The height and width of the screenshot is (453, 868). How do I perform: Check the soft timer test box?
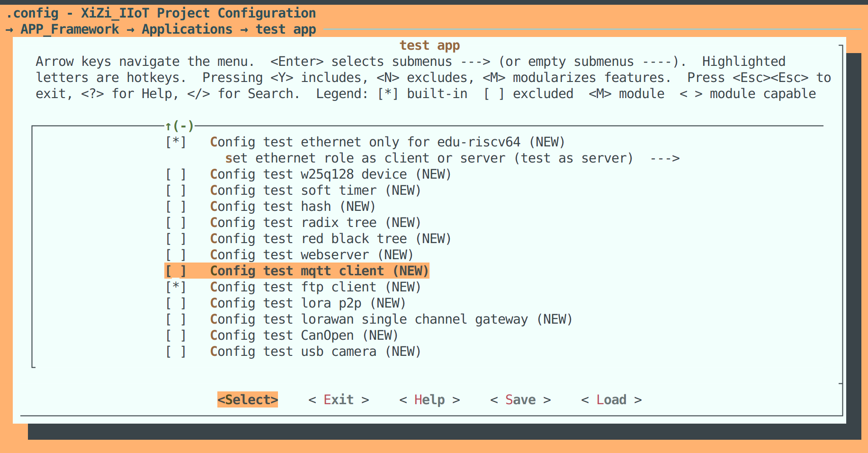(176, 190)
